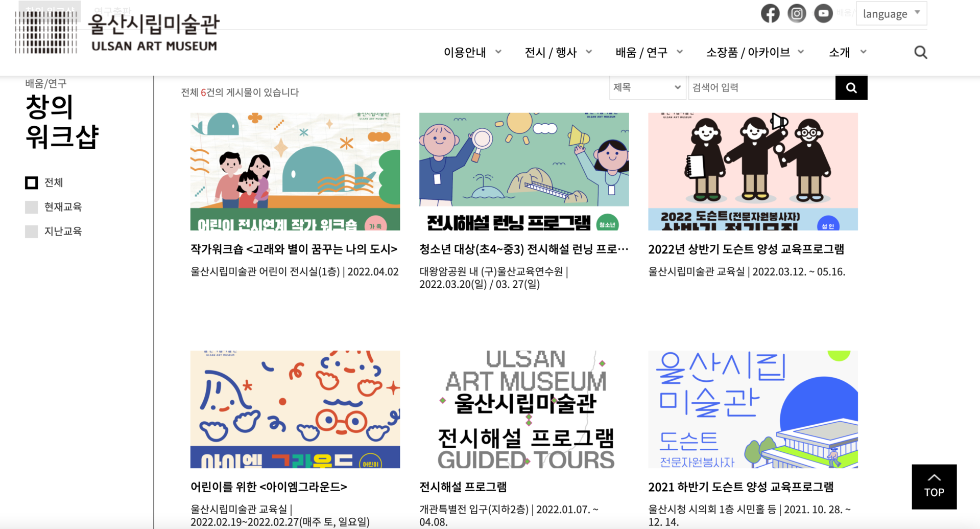Select the 지난교육 filter checkbox
This screenshot has width=980, height=529.
pos(32,232)
